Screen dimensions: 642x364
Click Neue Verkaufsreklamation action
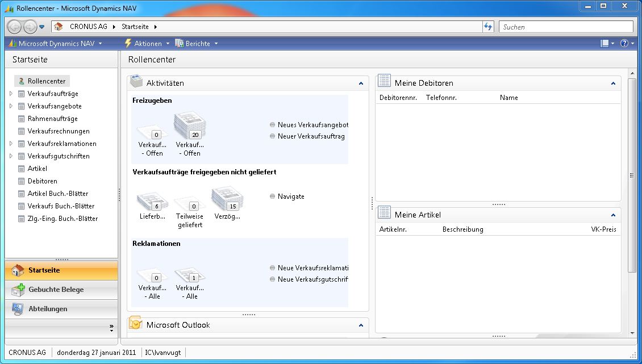pyautogui.click(x=310, y=268)
